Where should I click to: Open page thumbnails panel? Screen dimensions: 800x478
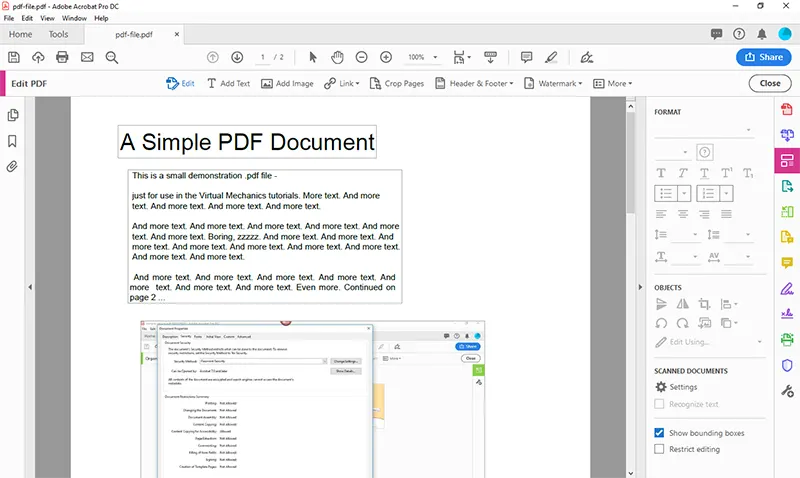(x=13, y=115)
